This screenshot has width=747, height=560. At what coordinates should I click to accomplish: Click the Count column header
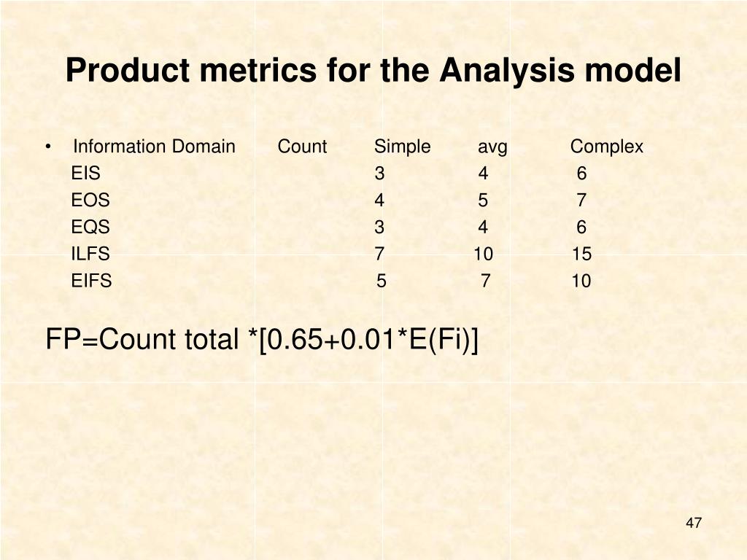click(x=302, y=146)
